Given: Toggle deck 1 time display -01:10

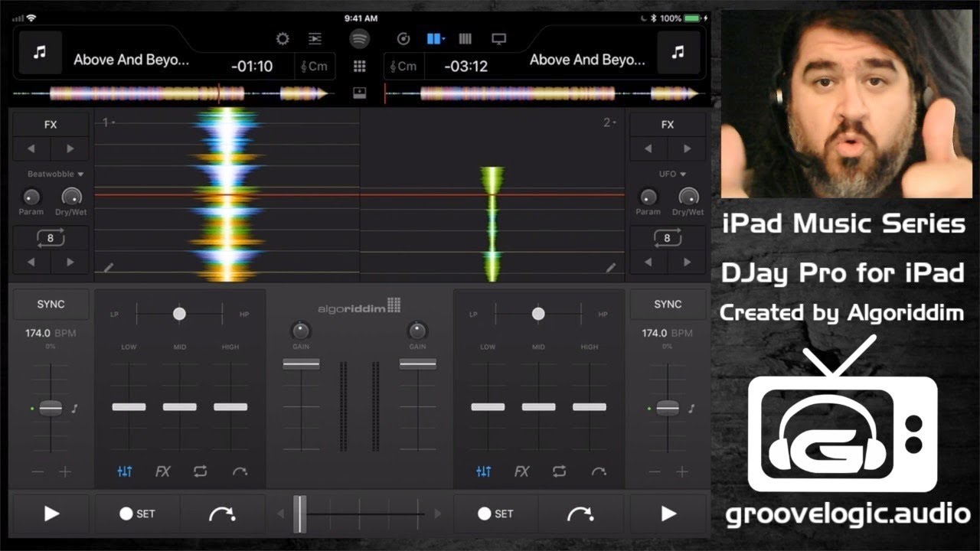Looking at the screenshot, I should (252, 67).
